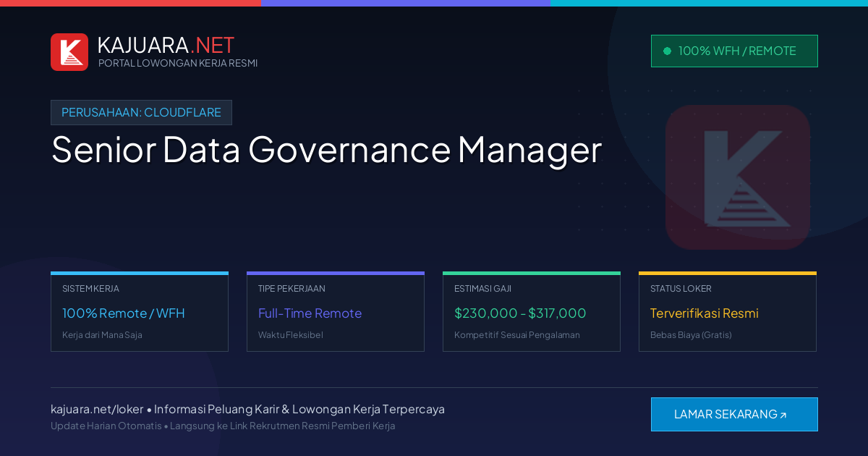
Task: Click the PORTAL LOWONGAN KERJA RESMI tagline
Action: coord(178,63)
